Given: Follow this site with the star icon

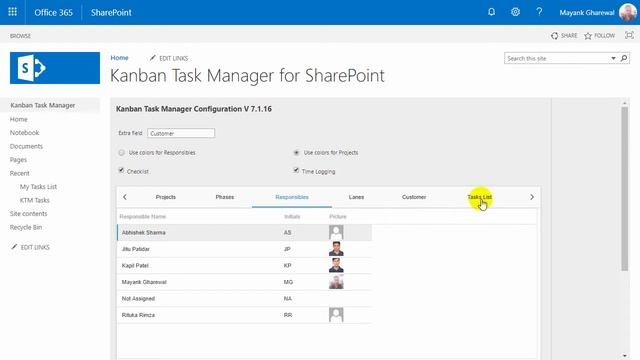Looking at the screenshot, I should (x=588, y=36).
